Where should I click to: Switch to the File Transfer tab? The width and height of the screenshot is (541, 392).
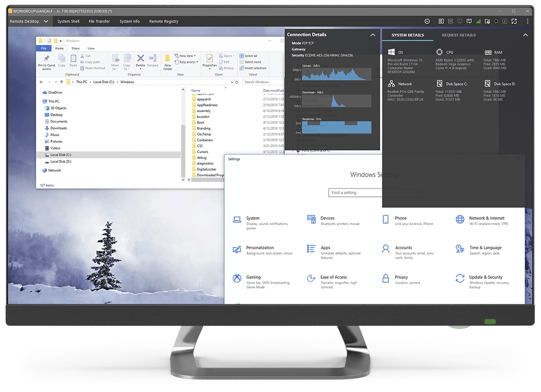tap(99, 21)
